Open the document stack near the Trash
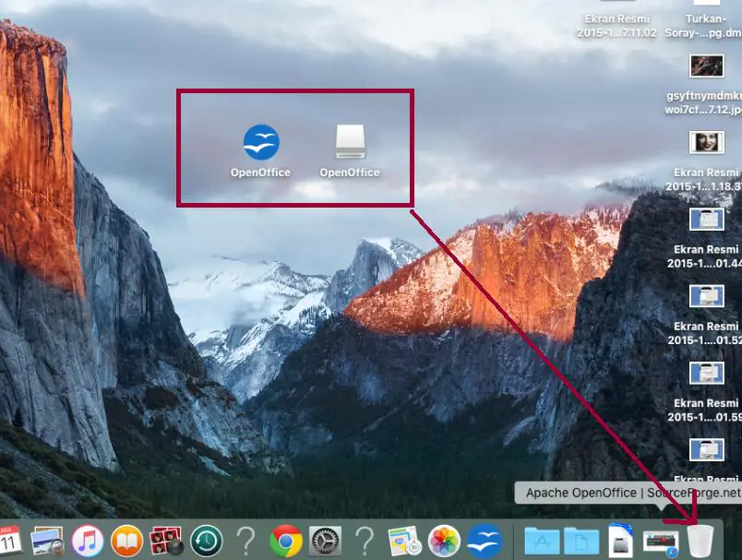This screenshot has width=742, height=560. tap(660, 541)
